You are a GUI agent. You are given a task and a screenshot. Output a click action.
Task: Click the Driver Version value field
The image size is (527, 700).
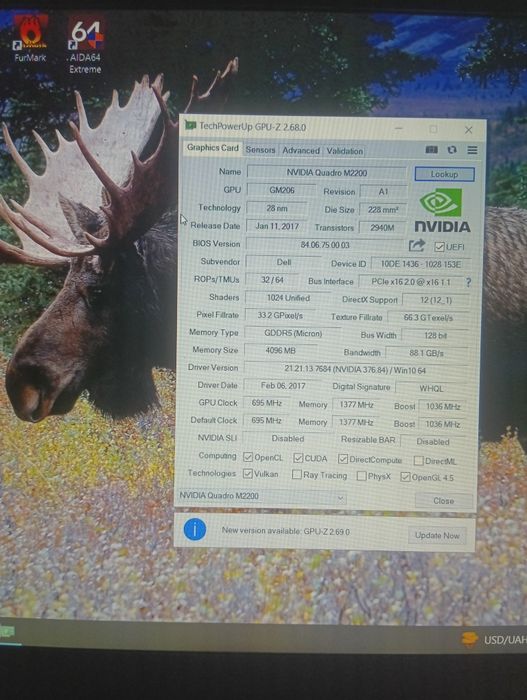356,370
